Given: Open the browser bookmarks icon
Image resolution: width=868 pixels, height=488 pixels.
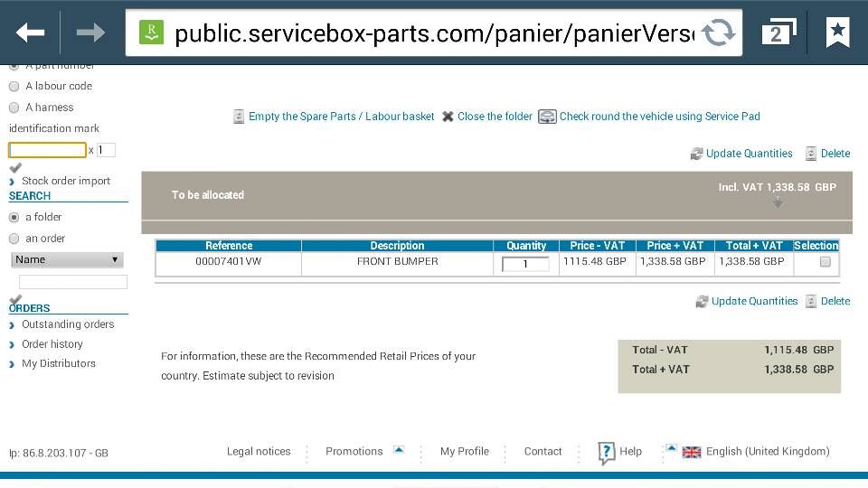Looking at the screenshot, I should point(837,33).
